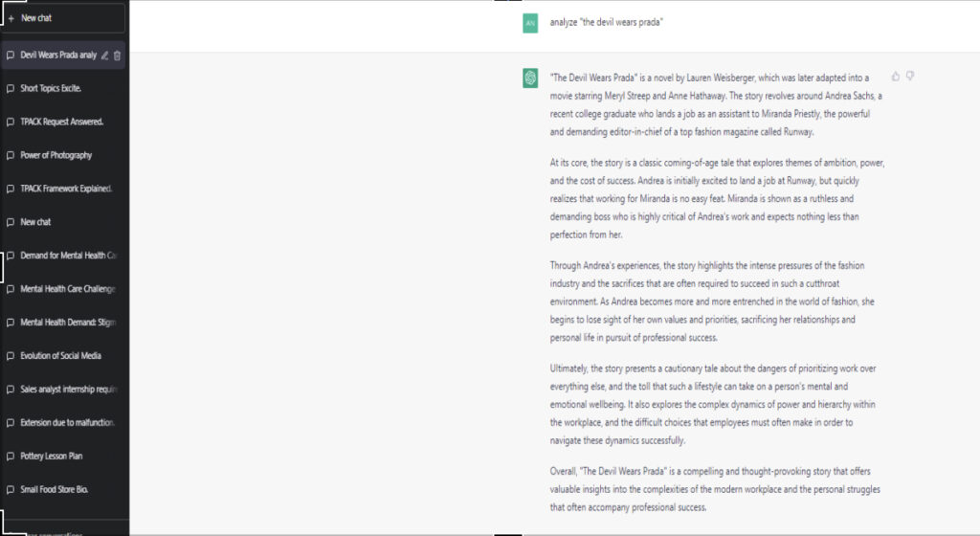Image resolution: width=980 pixels, height=536 pixels.
Task: Open Mental Health Care Challenges chat
Action: click(x=63, y=289)
